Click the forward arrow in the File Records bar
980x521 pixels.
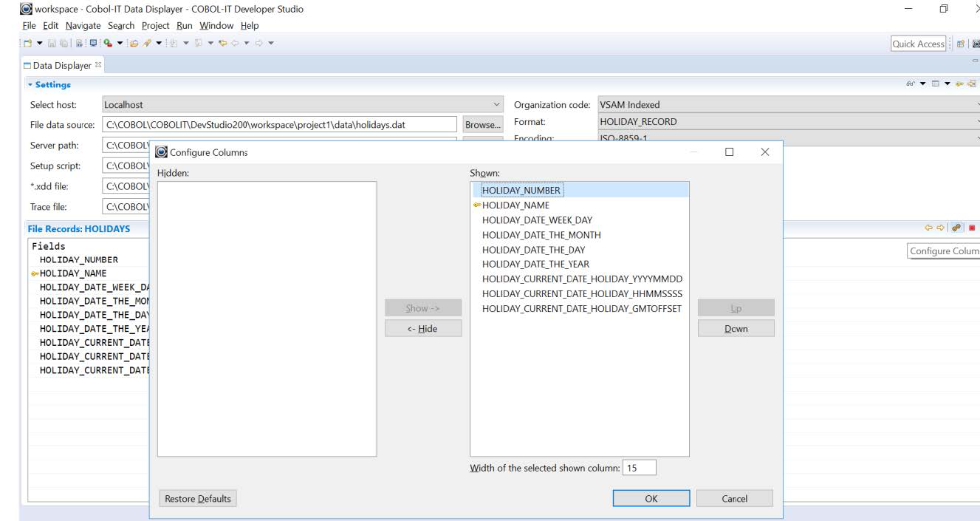pyautogui.click(x=940, y=227)
